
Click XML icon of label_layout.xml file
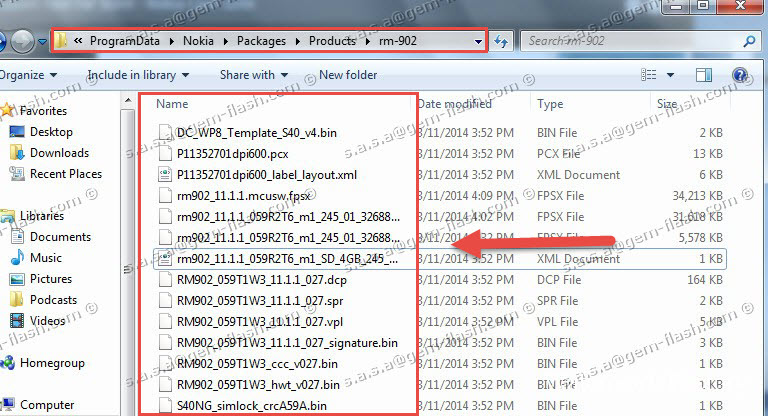(x=165, y=175)
